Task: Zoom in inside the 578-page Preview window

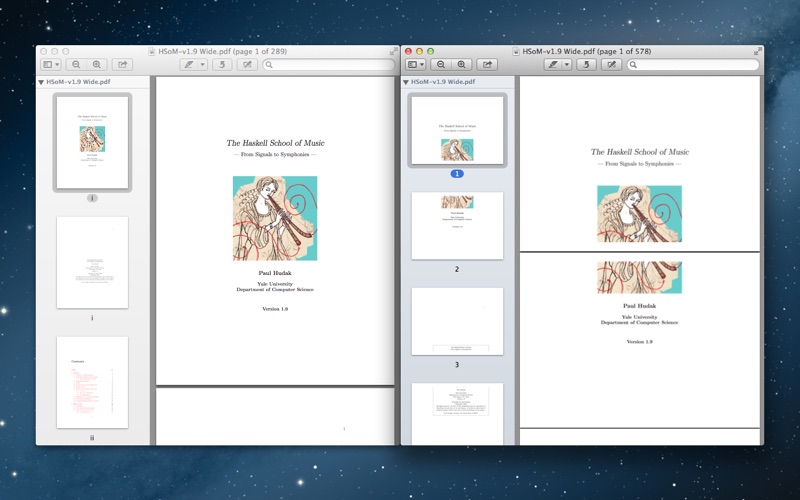Action: [x=461, y=65]
